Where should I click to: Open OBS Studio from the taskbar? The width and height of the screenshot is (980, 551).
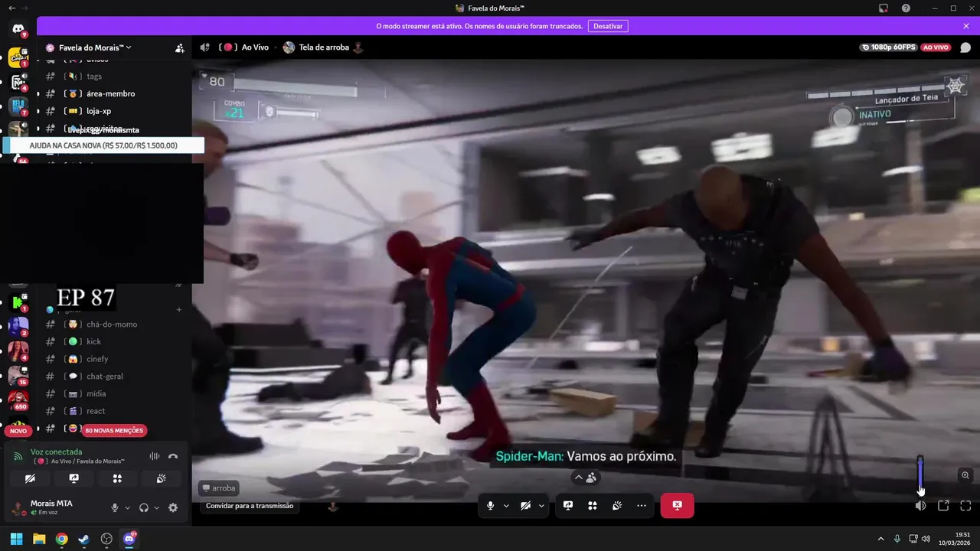[106, 539]
